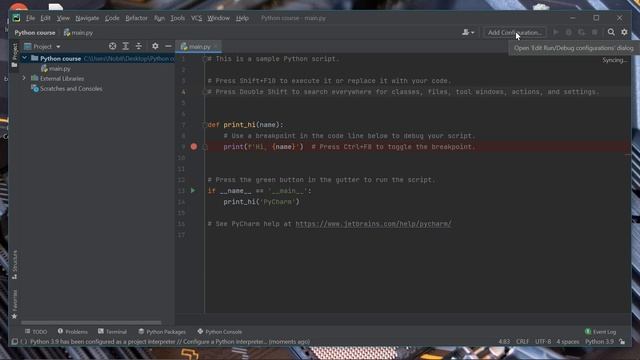Viewport: 640px width, 360px height.
Task: Change UTF-8 file encoding in status bar
Action: pos(543,342)
